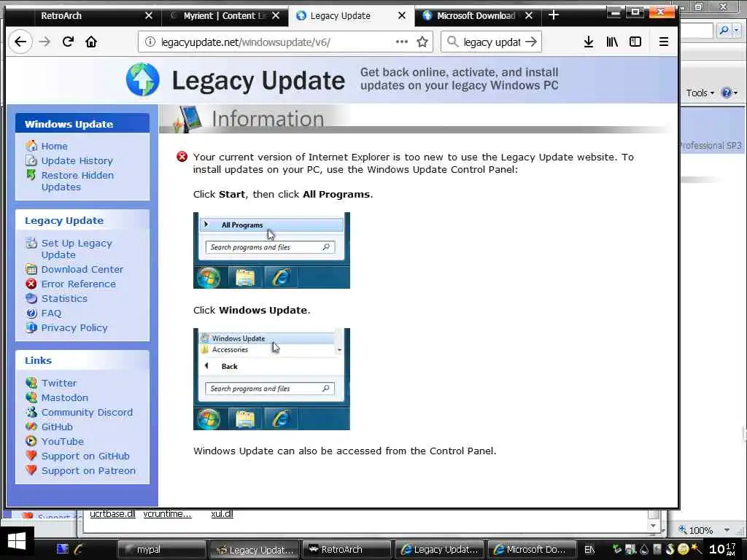
Task: Open Update History link
Action: click(77, 161)
